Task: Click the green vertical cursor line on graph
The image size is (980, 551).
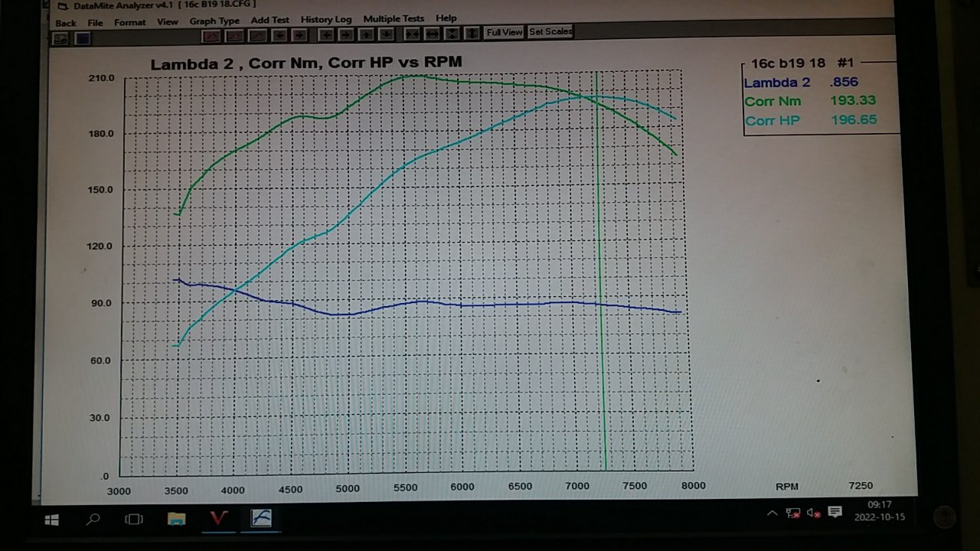Action: (601, 272)
